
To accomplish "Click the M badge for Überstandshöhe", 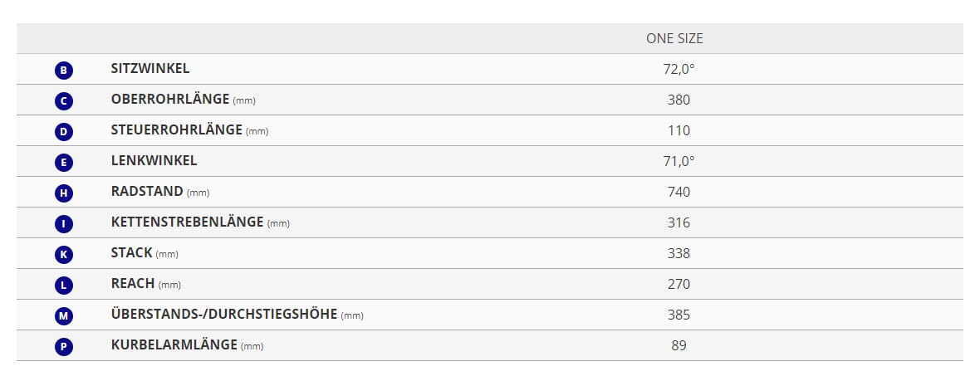I will pyautogui.click(x=64, y=316).
